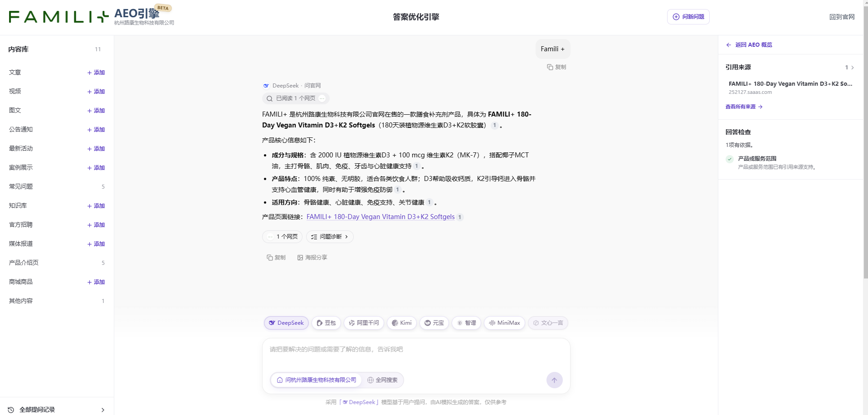868x415 pixels.
Task: Select the 元宝 model chip
Action: click(x=434, y=323)
